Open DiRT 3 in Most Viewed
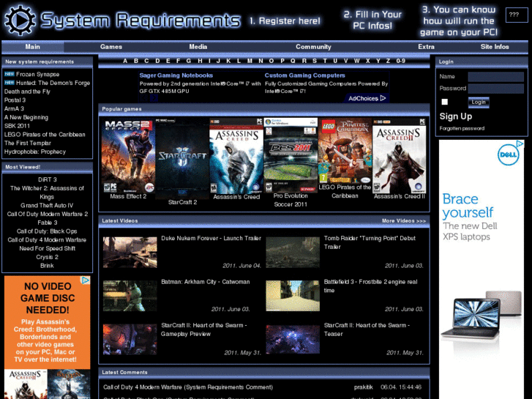Screen dimensions: 532x399 coord(47,179)
